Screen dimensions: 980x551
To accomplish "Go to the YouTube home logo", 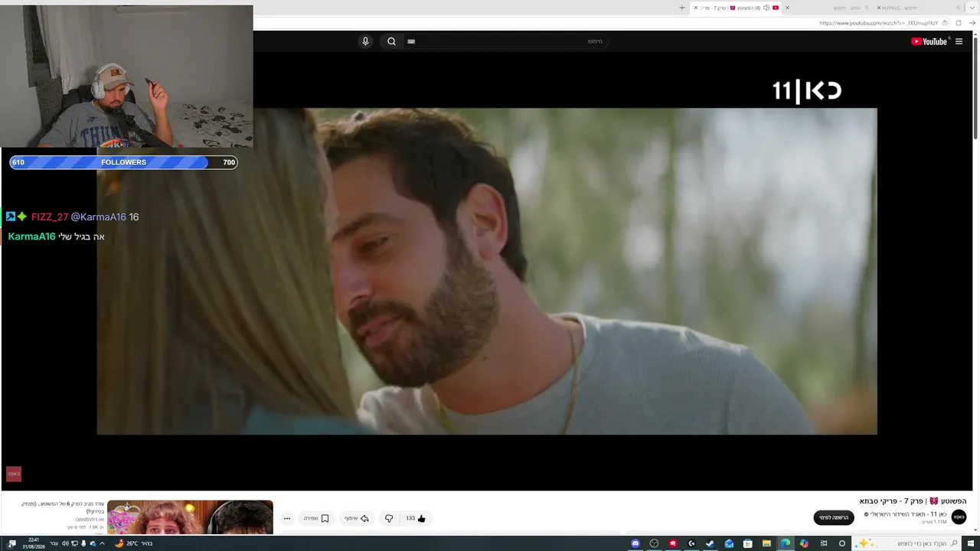I will click(929, 41).
